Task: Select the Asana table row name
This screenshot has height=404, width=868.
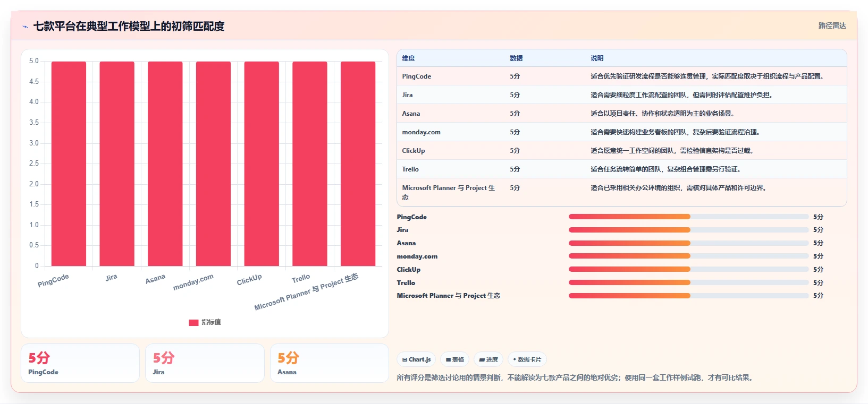Action: point(411,114)
